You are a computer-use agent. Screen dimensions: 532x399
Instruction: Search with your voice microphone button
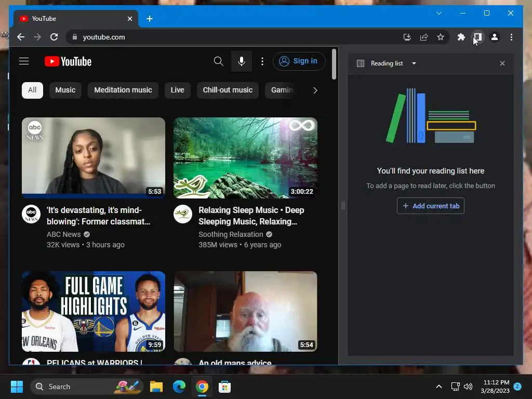[x=241, y=61]
